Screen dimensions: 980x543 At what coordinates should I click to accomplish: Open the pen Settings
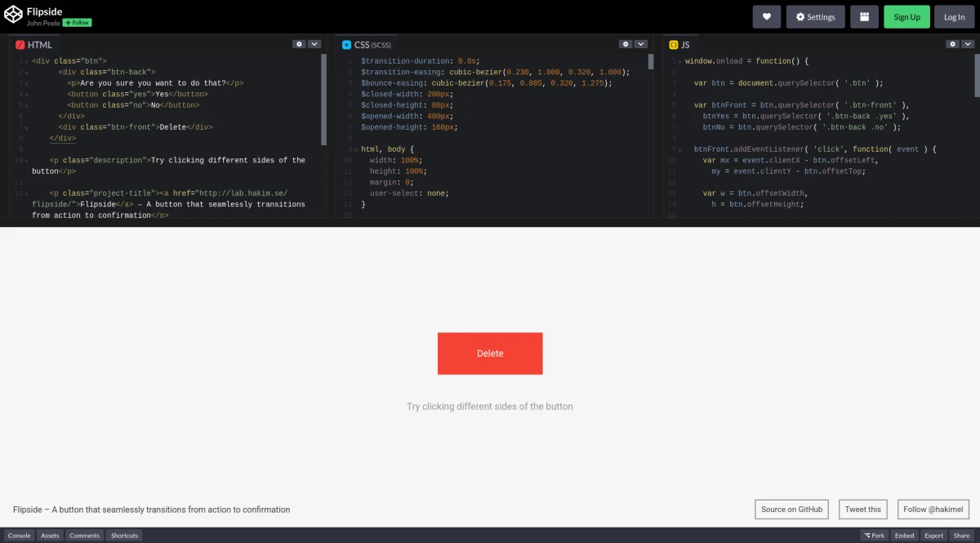(815, 17)
